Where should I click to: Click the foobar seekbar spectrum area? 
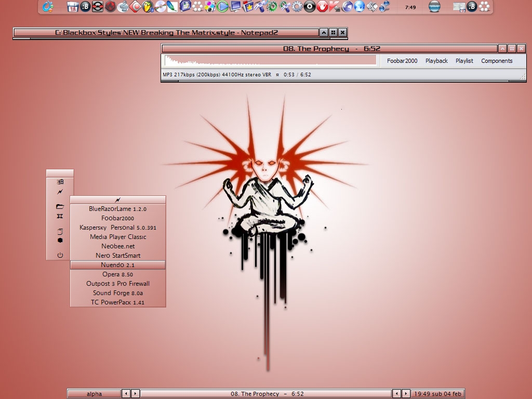point(270,60)
